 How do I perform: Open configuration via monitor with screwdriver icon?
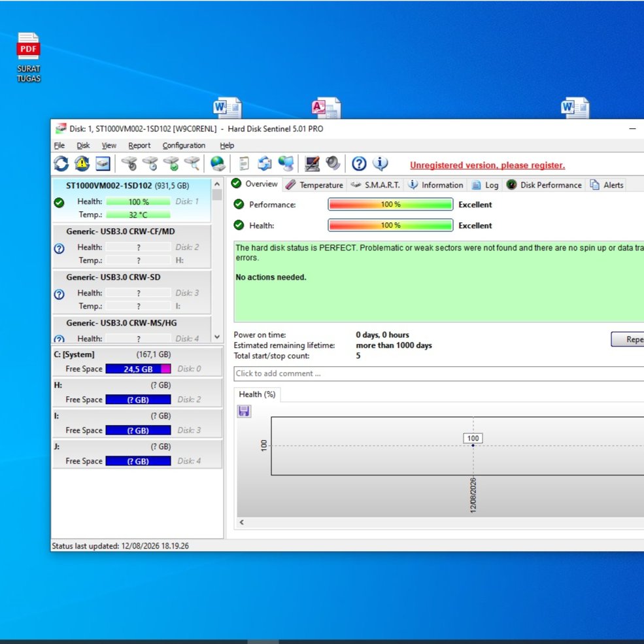[x=312, y=164]
